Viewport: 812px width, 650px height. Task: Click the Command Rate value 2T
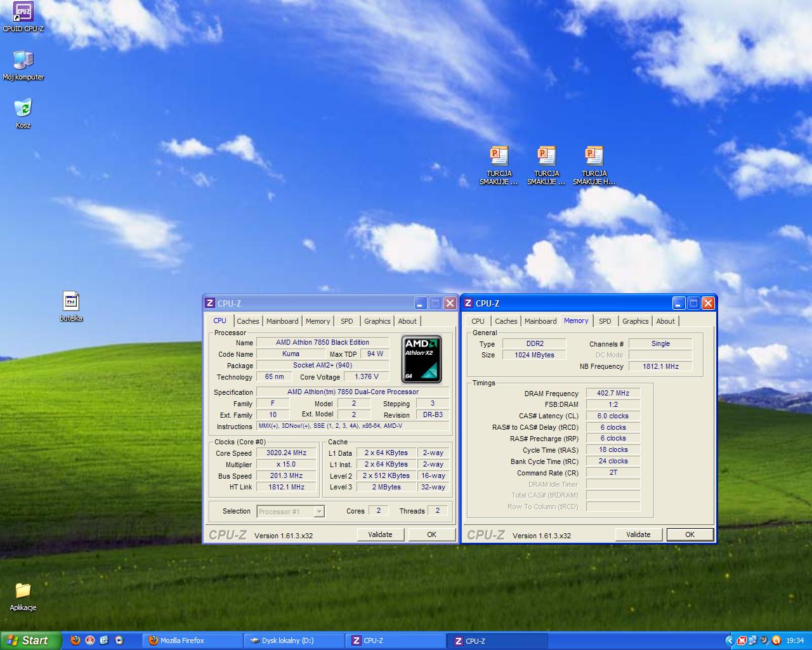point(613,473)
